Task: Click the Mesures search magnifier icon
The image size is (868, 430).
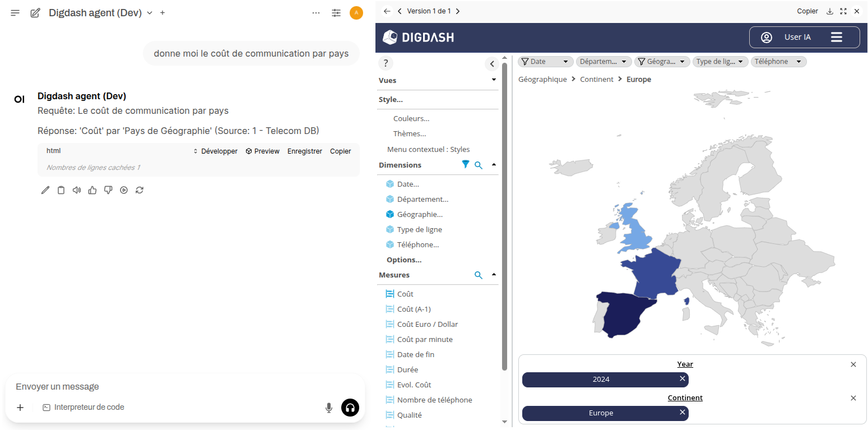Action: point(479,275)
